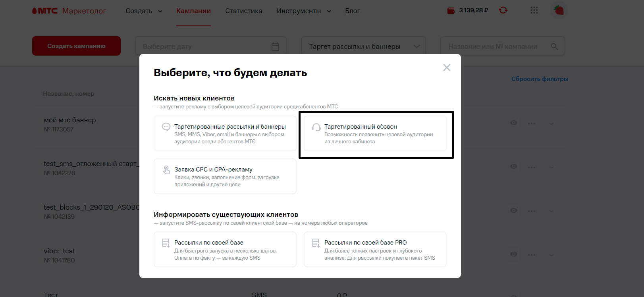Viewport: 644px width, 297px height.
Task: Open the Статистика tab
Action: (x=244, y=11)
